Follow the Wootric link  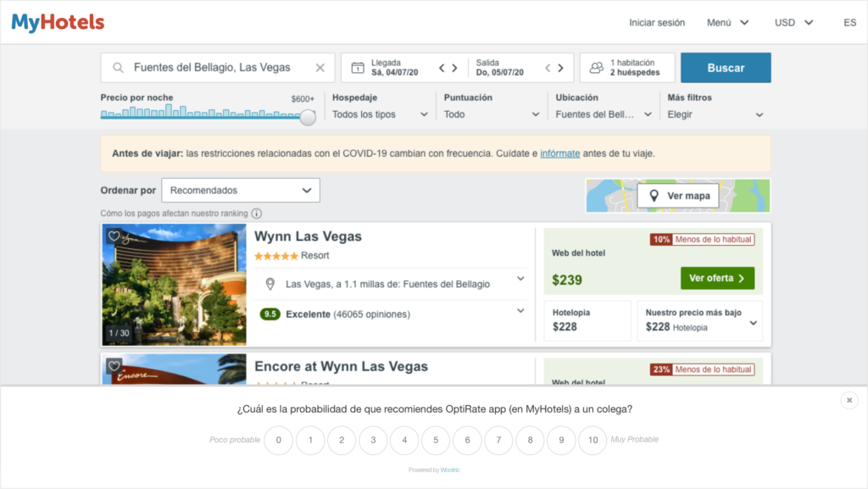tap(450, 470)
